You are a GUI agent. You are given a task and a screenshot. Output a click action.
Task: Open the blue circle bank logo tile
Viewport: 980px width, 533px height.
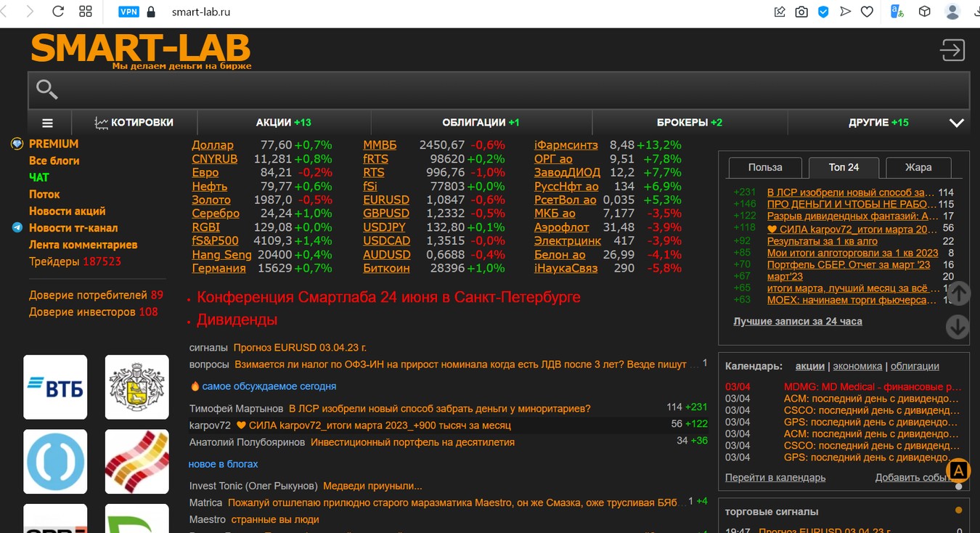click(x=55, y=461)
